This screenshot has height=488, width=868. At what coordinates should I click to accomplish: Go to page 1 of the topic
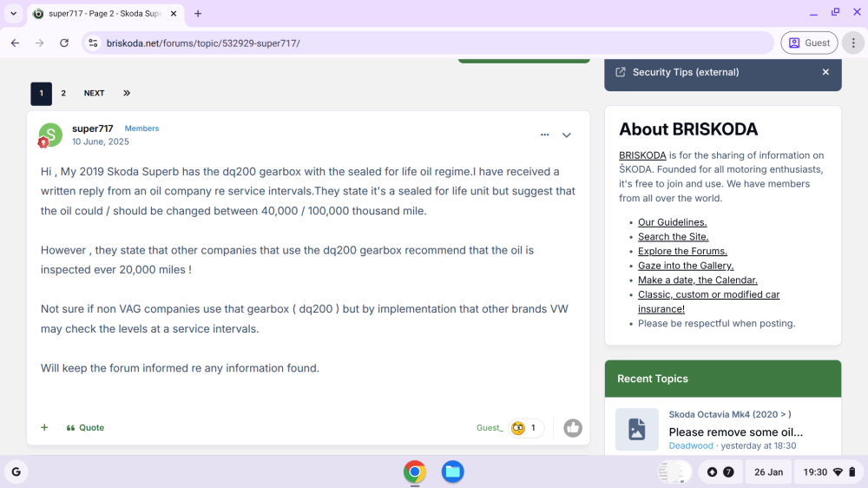coord(41,93)
